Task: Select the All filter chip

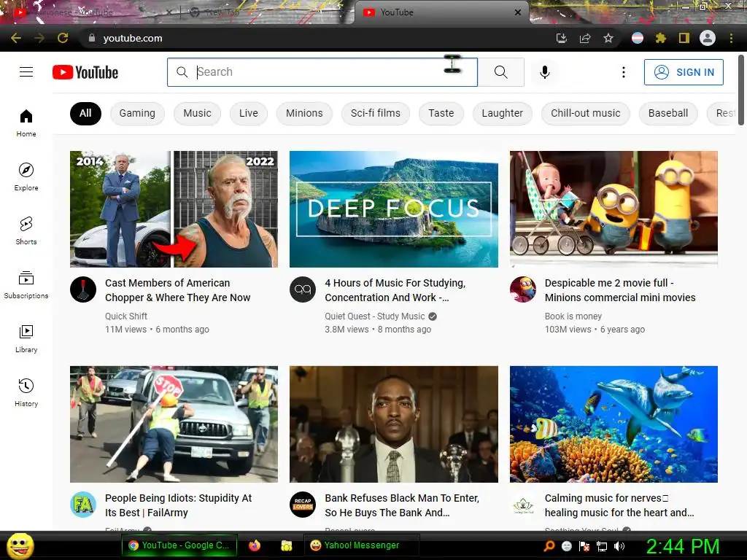Action: point(86,113)
